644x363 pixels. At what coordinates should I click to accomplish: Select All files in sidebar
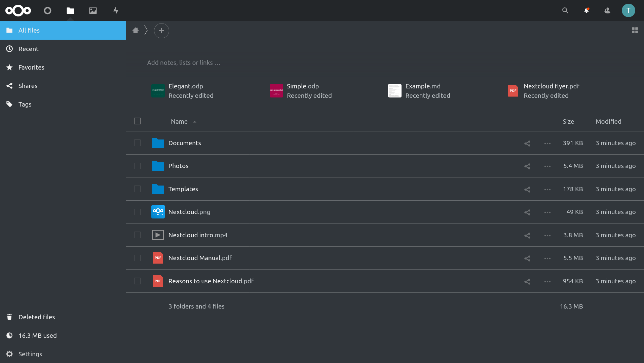(x=63, y=30)
